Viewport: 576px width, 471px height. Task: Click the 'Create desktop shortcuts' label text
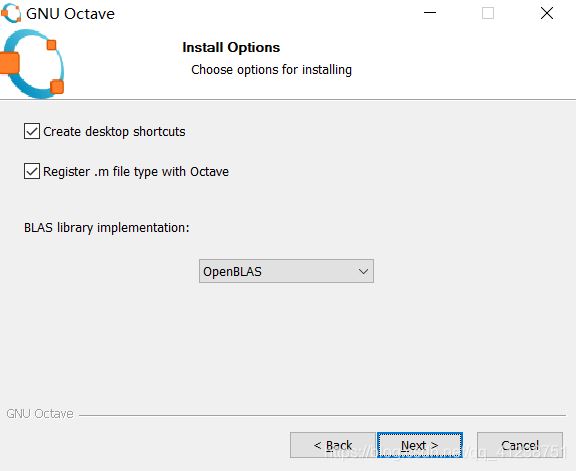114,132
